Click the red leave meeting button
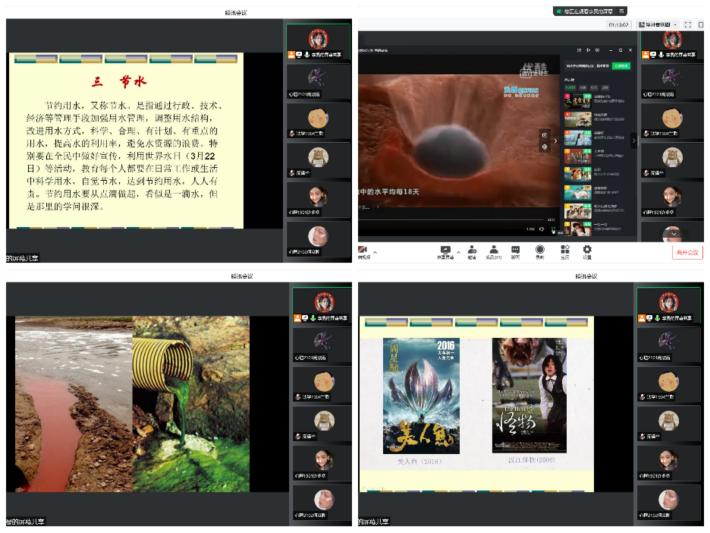710x533 pixels. (x=687, y=252)
